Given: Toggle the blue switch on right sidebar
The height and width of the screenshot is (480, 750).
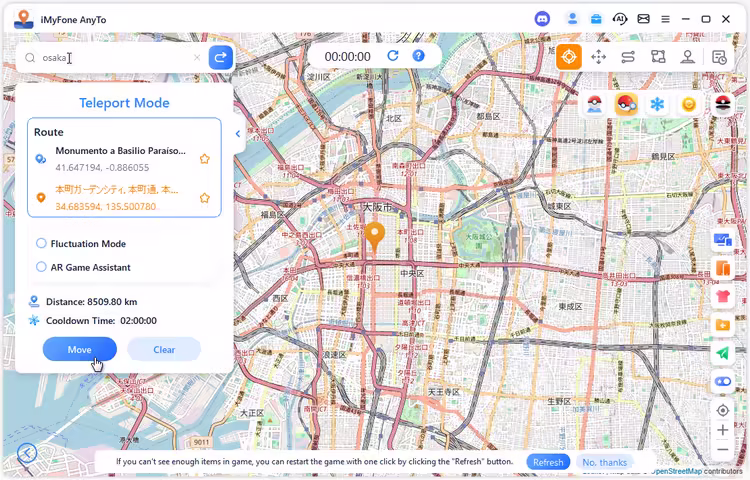Looking at the screenshot, I should click(723, 382).
